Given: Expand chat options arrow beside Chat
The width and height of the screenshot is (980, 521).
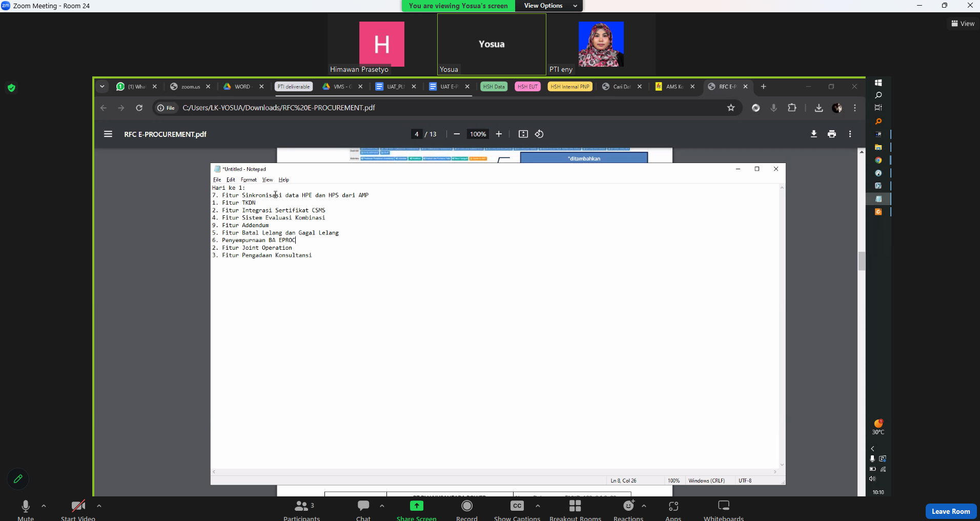Looking at the screenshot, I should point(382,506).
